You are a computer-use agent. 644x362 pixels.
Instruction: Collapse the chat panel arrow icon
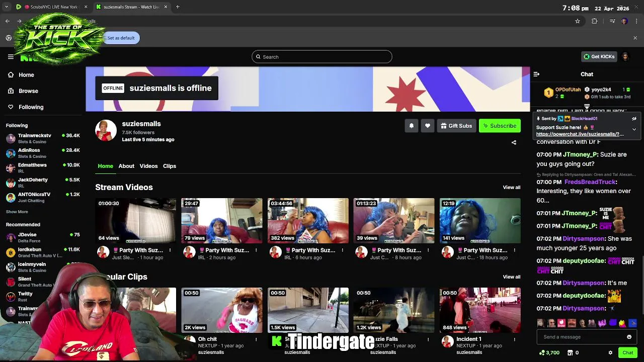(536, 74)
